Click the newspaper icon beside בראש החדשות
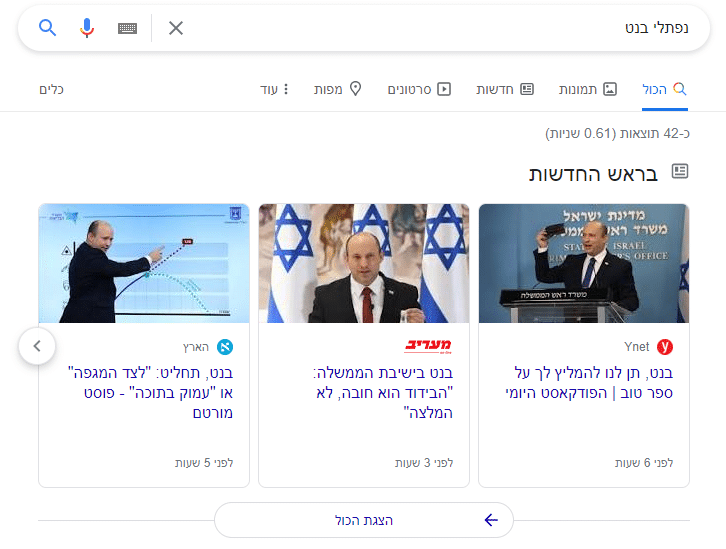 point(679,172)
